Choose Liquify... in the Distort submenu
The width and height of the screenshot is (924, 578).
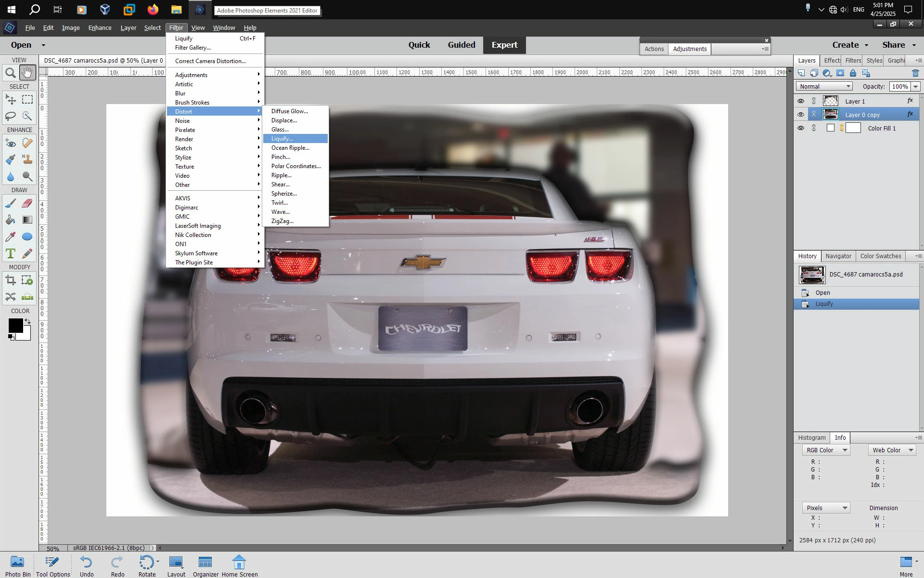282,139
